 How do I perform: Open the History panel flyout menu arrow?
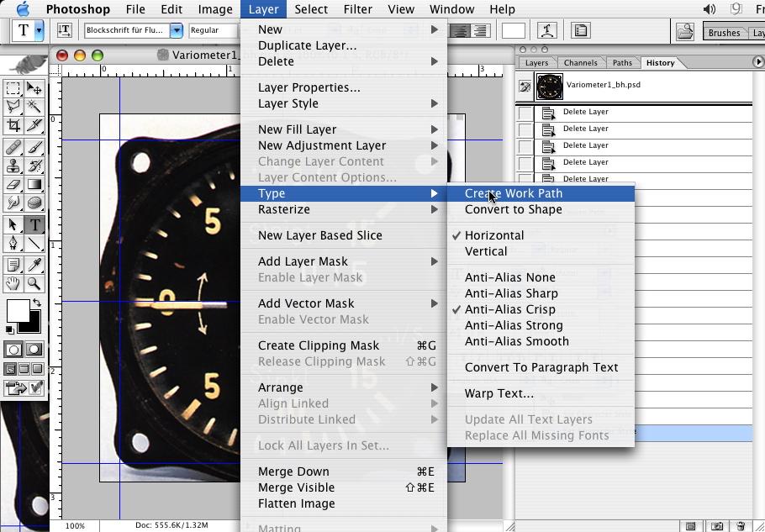[x=757, y=62]
